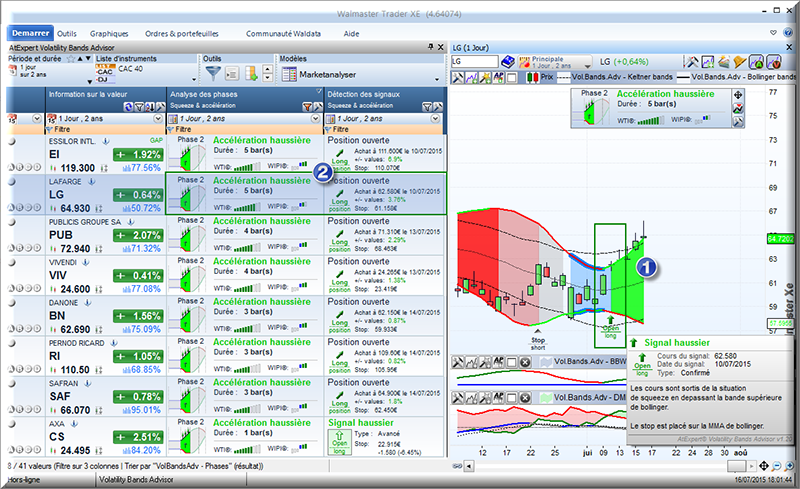
Task: Open the Demarrer tab
Action: pos(31,33)
